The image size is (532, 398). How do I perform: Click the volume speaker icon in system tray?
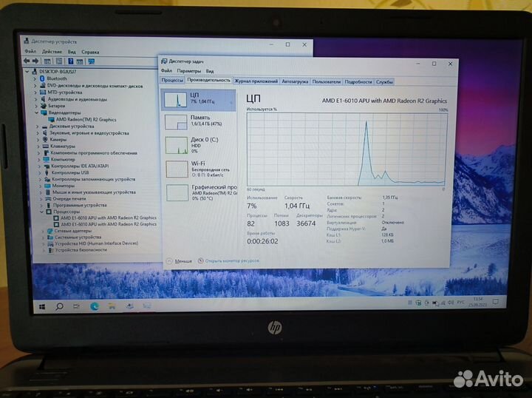[451, 303]
